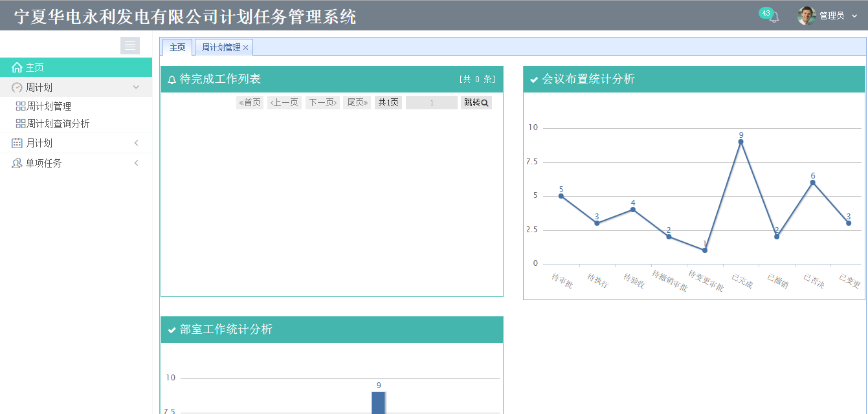
Task: Click the 管理员 username label
Action: (832, 16)
